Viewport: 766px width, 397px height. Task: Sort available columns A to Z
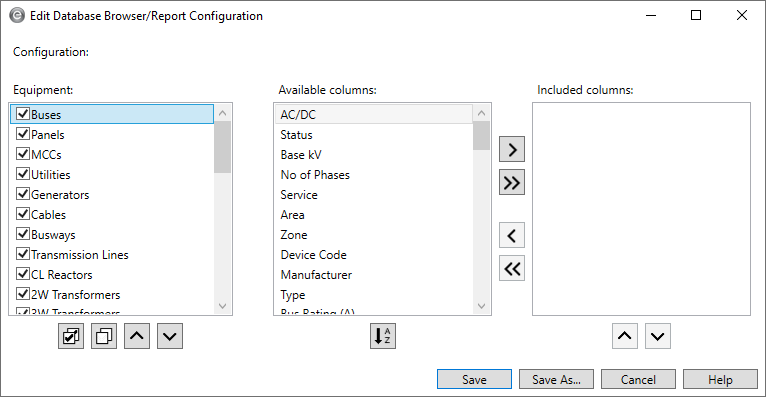383,336
